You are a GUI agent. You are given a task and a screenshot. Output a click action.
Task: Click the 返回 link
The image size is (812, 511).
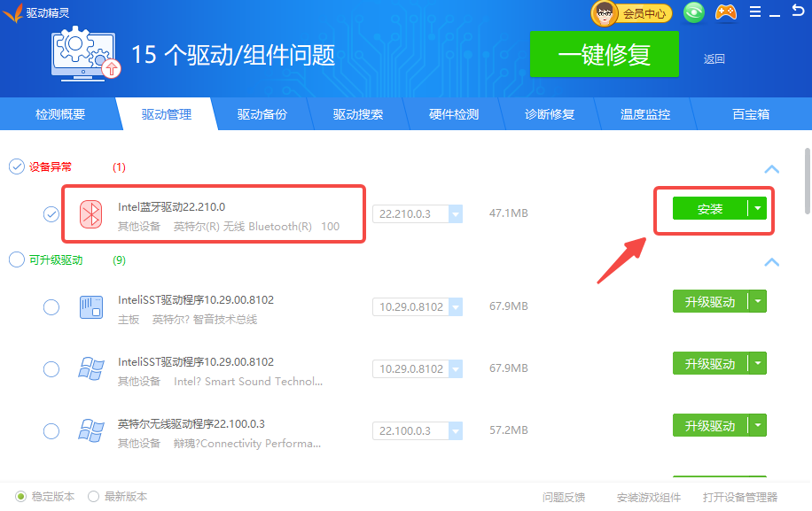714,59
